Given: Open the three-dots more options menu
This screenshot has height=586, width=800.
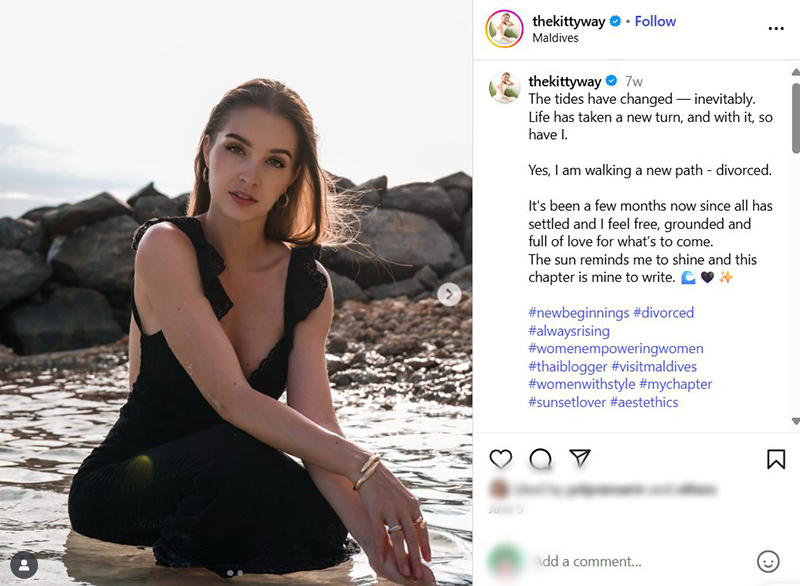Looking at the screenshot, I should pyautogui.click(x=776, y=29).
